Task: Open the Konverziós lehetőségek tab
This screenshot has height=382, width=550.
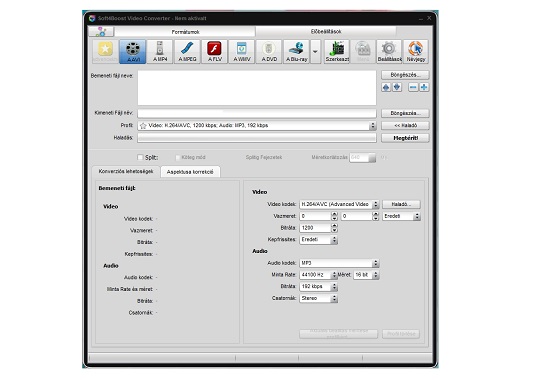Action: (x=126, y=172)
